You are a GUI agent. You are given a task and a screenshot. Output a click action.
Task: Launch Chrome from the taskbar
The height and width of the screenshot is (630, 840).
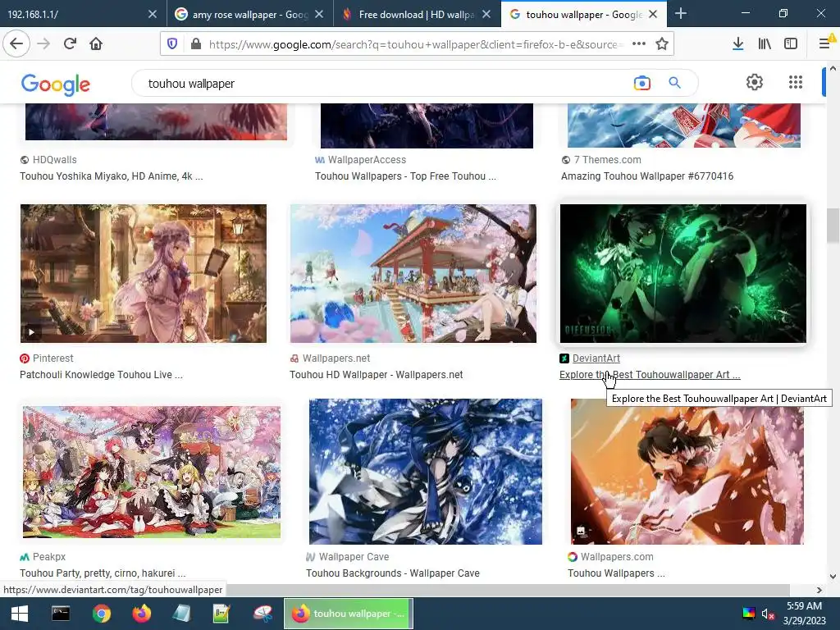tap(101, 614)
